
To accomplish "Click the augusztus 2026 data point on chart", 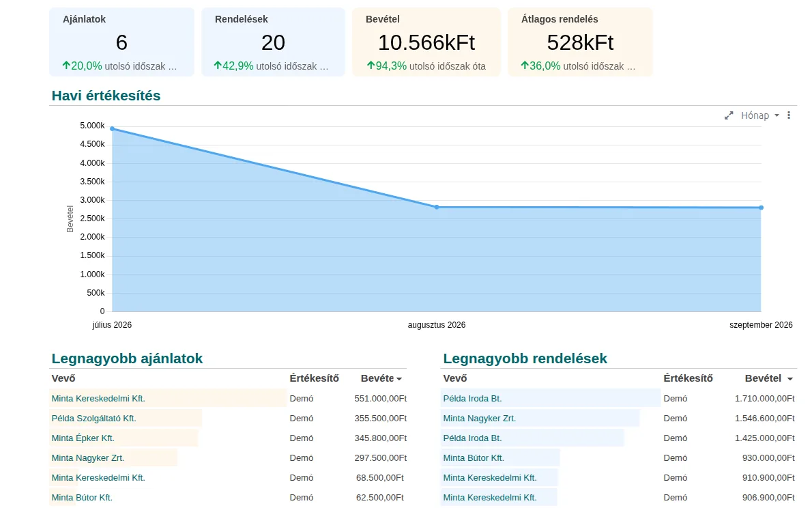I will 437,207.
